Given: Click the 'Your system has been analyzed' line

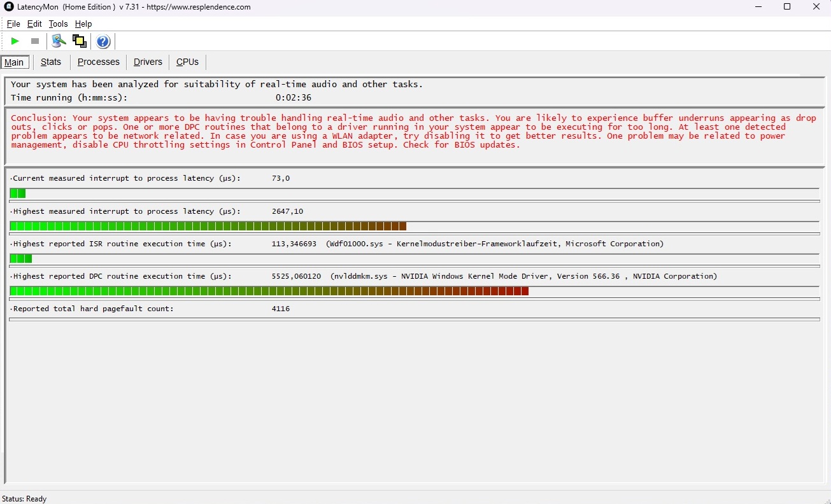Looking at the screenshot, I should click(x=217, y=85).
